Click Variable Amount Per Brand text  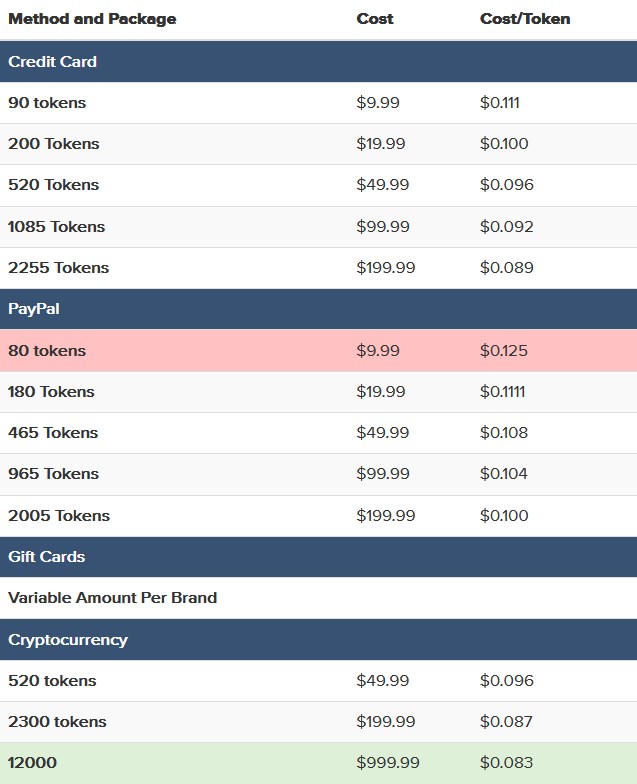pyautogui.click(x=112, y=598)
